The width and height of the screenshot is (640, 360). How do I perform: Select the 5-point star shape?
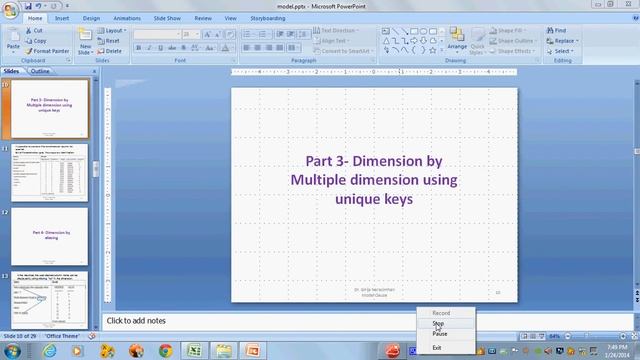pyautogui.click(x=433, y=51)
